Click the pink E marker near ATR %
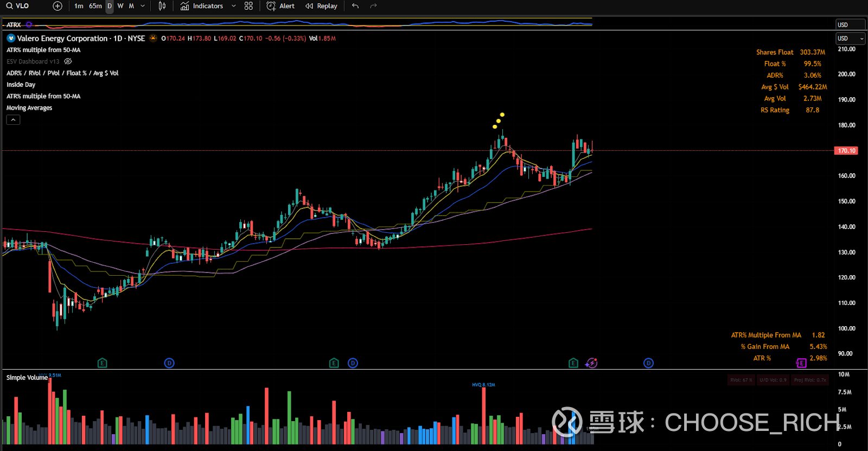The image size is (868, 451). click(x=801, y=363)
